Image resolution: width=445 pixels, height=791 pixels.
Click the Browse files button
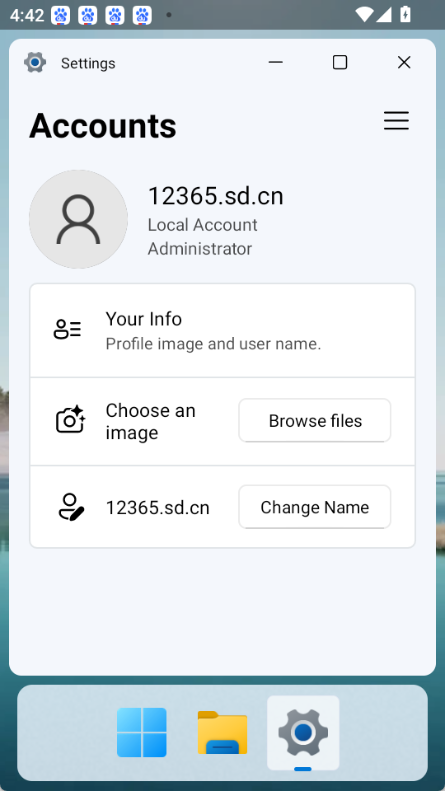[x=315, y=420]
